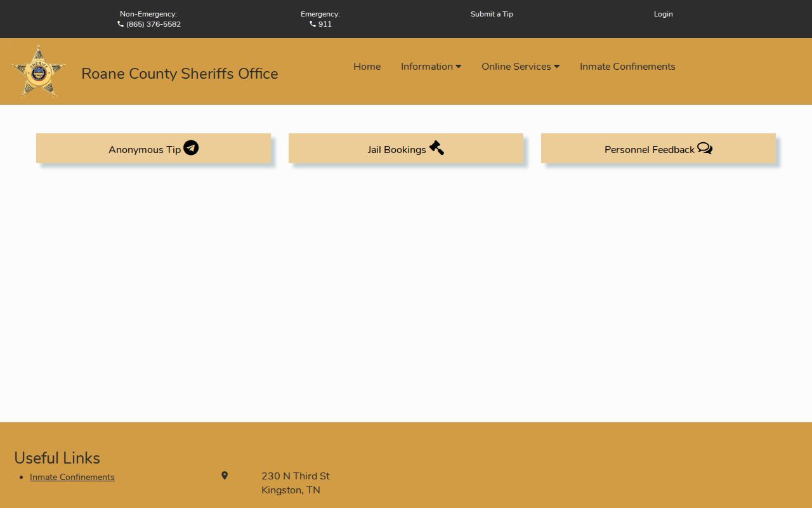Click the paper plane icon on Anonymous Tip
Screen dimensions: 812x508
point(191,148)
